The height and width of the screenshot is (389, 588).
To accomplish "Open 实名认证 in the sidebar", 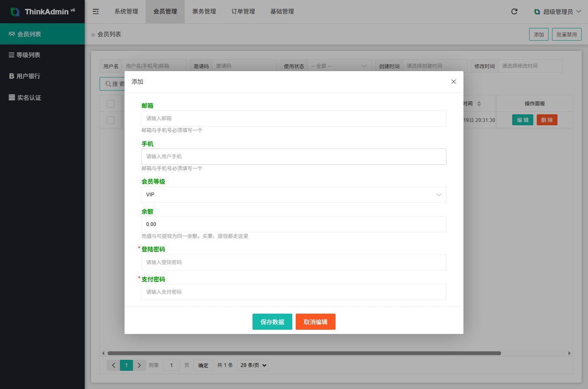I will 42,97.
